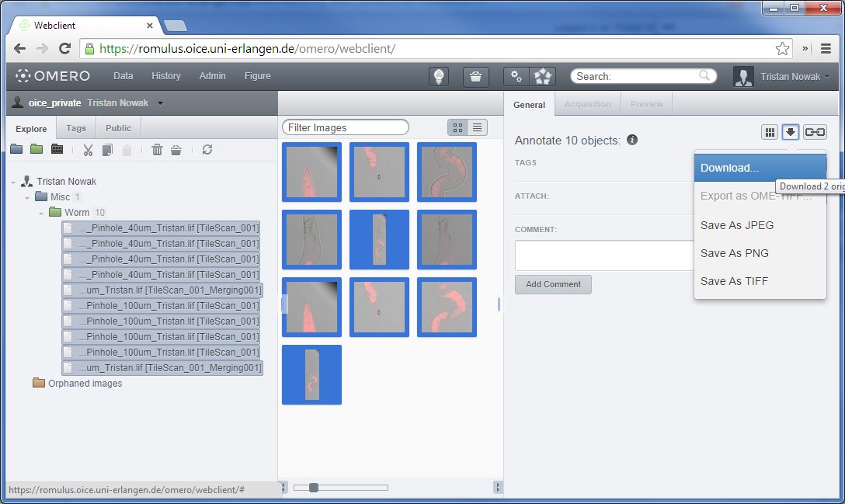Switch to list view layout
Screen dimensions: 845x504
coord(477,127)
